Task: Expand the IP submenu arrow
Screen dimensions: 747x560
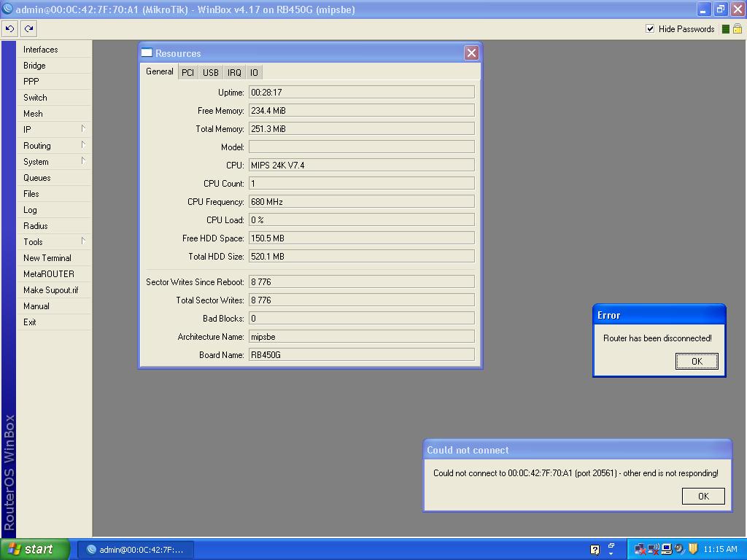Action: [x=83, y=128]
